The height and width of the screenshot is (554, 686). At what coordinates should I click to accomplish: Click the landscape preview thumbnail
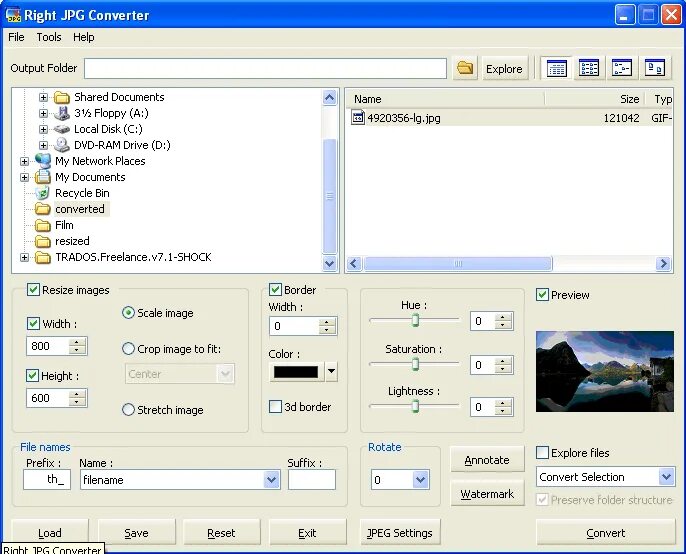pyautogui.click(x=605, y=371)
